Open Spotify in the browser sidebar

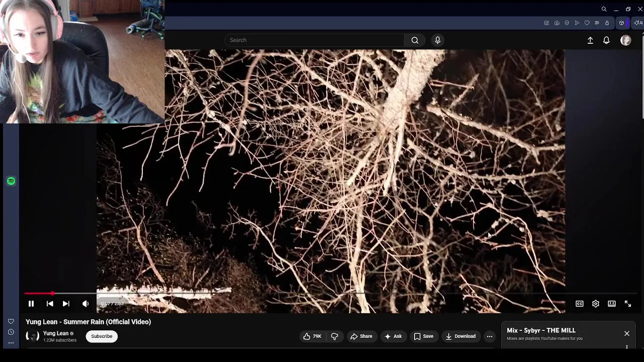[11, 181]
